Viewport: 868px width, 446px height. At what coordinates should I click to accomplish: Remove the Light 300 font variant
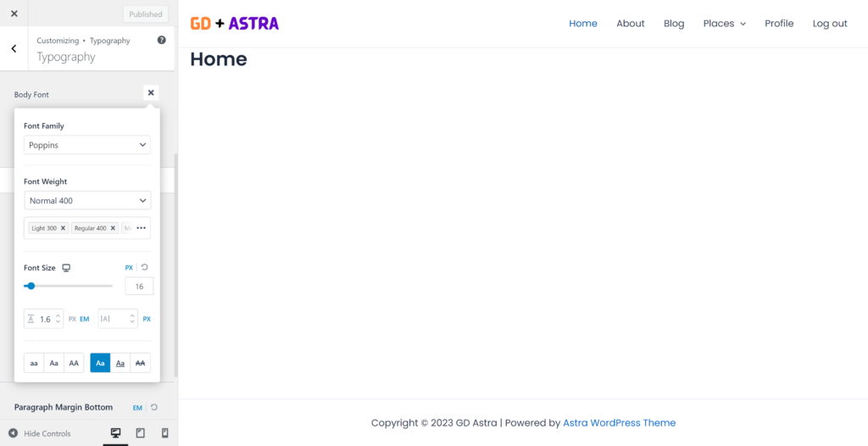coord(63,228)
